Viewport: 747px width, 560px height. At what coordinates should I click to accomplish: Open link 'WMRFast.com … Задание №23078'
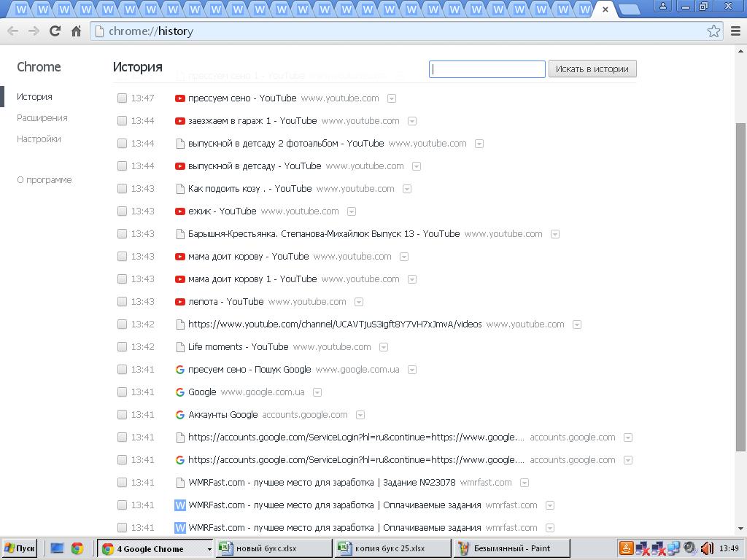pyautogui.click(x=322, y=483)
